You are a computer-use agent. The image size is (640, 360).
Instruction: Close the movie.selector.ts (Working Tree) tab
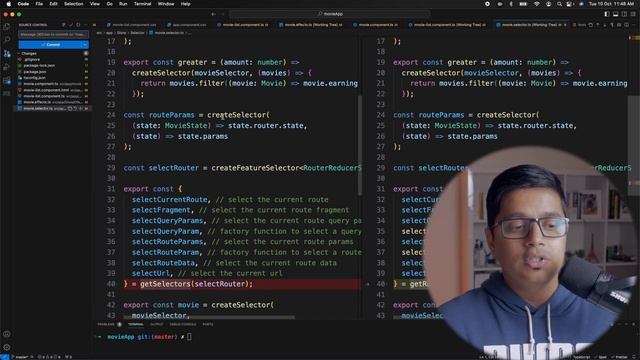(x=565, y=25)
